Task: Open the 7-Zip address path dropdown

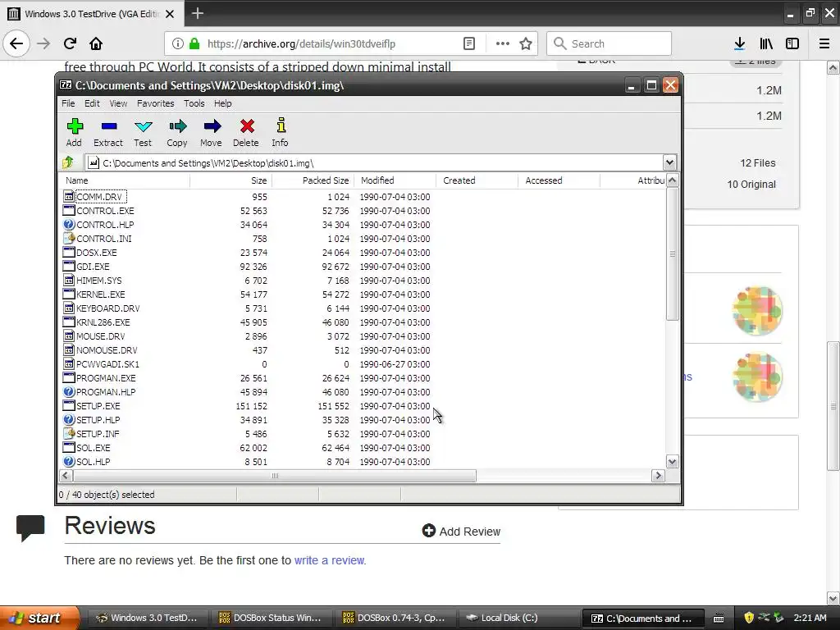Action: (669, 162)
